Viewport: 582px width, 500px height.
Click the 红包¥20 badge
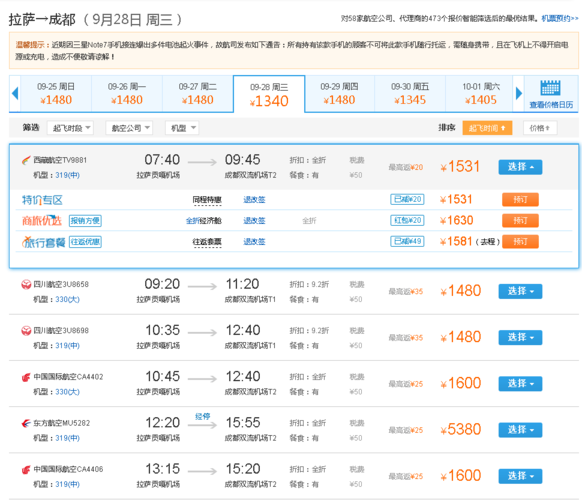coord(407,220)
